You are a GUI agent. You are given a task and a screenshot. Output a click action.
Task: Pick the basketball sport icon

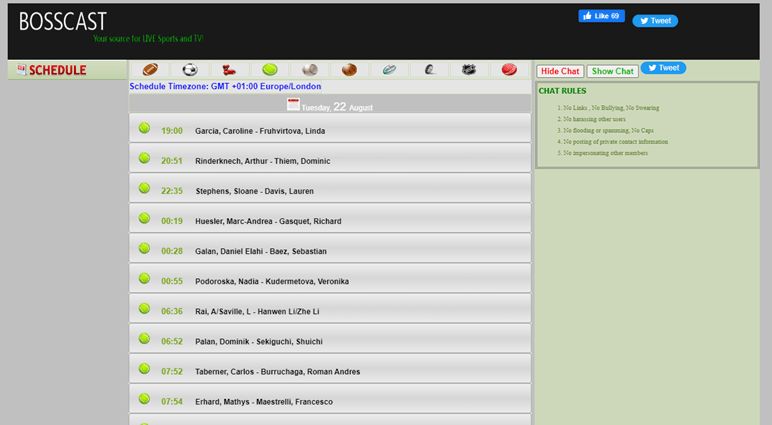click(349, 70)
